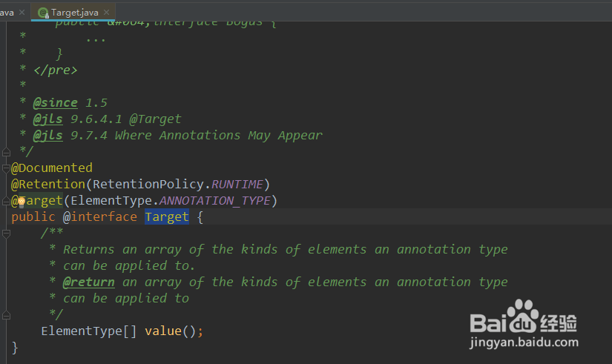Close the Target.java tab

tap(106, 13)
